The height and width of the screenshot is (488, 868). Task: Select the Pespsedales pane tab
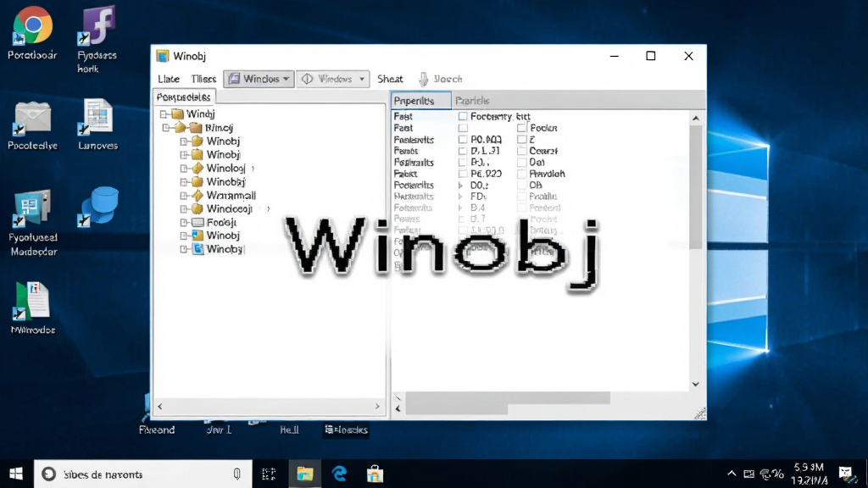pos(184,97)
